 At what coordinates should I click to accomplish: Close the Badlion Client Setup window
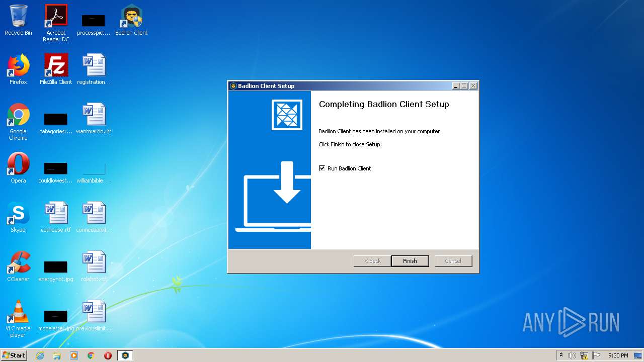(473, 86)
